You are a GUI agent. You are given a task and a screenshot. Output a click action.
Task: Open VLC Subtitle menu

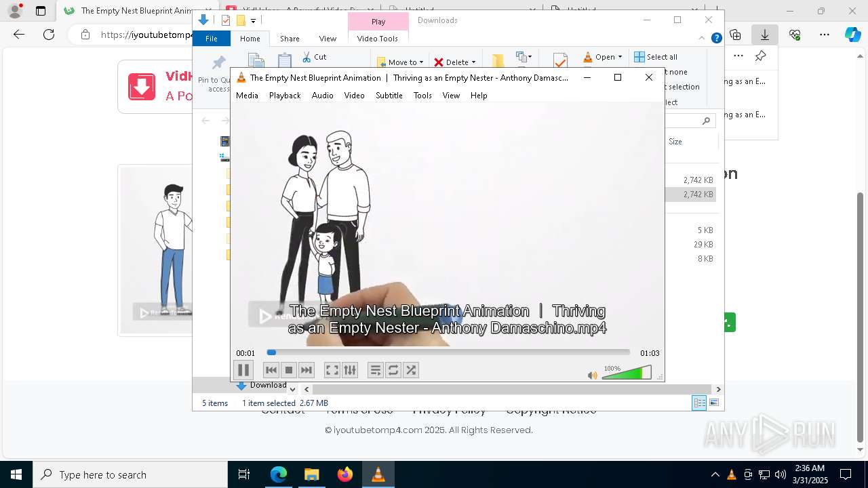(389, 96)
